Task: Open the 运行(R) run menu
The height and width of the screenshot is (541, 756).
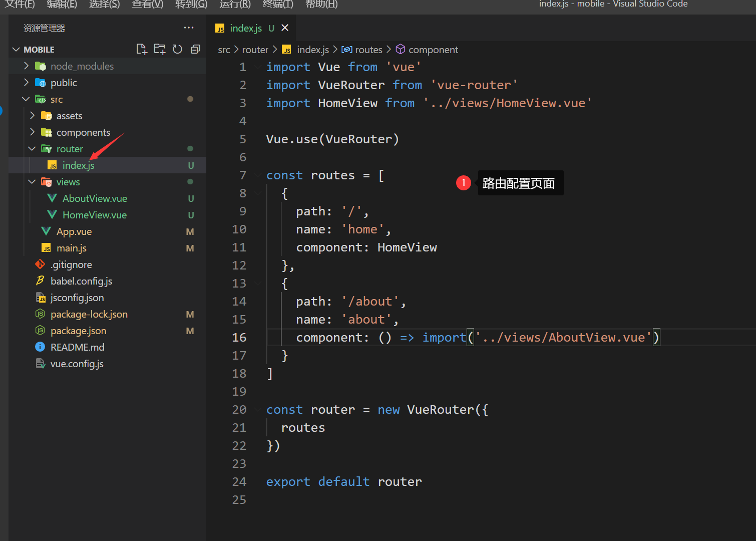Action: point(235,5)
